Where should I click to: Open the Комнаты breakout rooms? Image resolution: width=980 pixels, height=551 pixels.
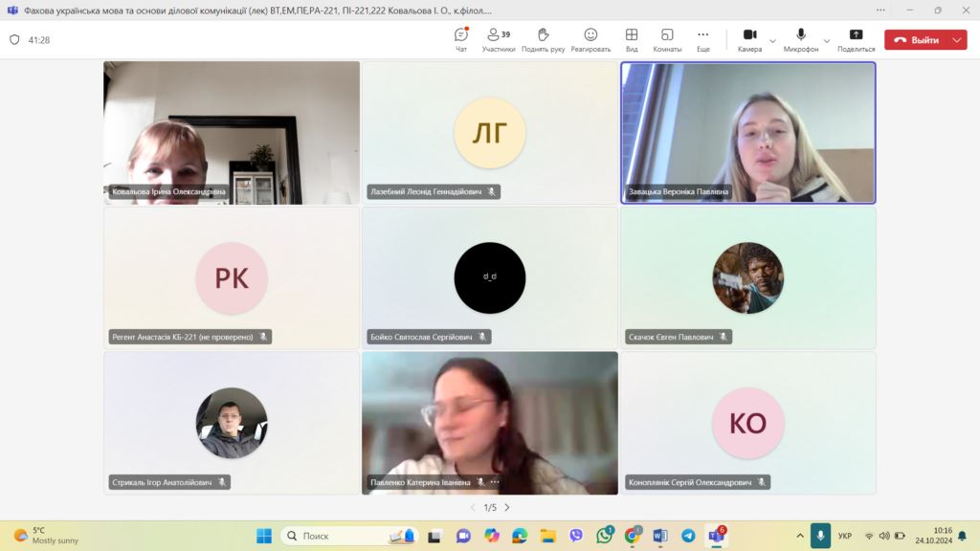(667, 39)
